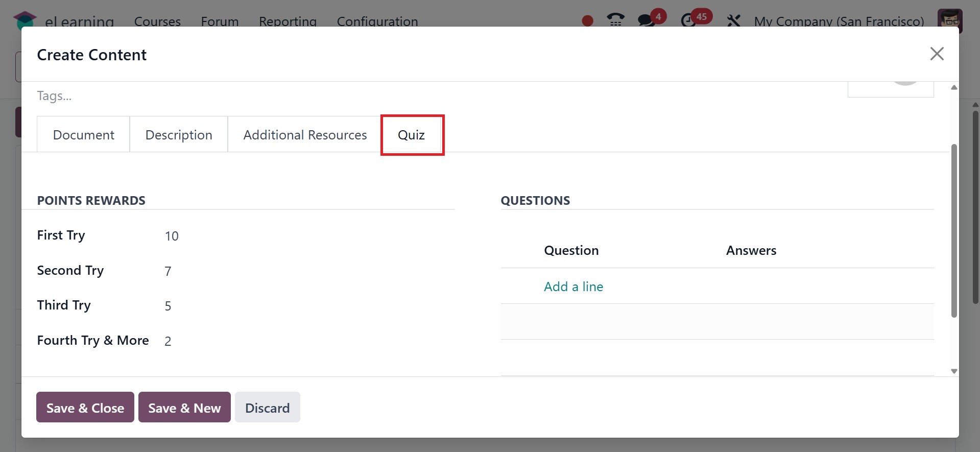Click Add a line under Questions
Image resolution: width=980 pixels, height=452 pixels.
tap(573, 287)
